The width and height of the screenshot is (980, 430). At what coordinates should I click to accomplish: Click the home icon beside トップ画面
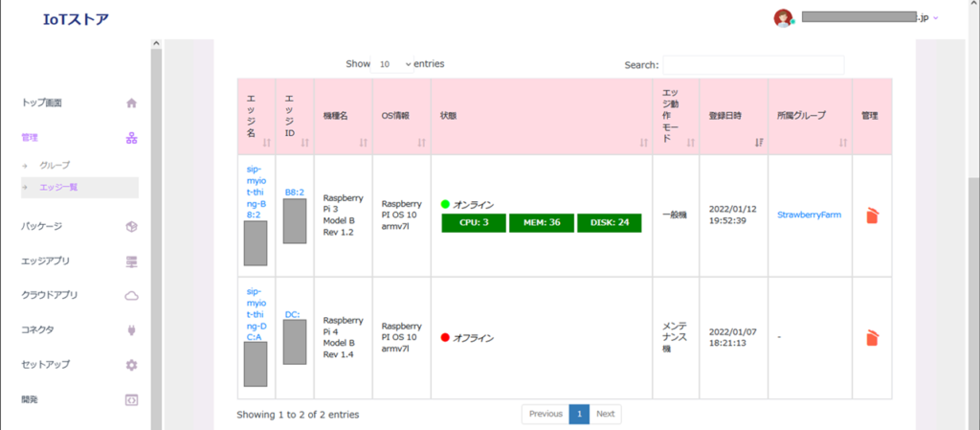point(132,102)
